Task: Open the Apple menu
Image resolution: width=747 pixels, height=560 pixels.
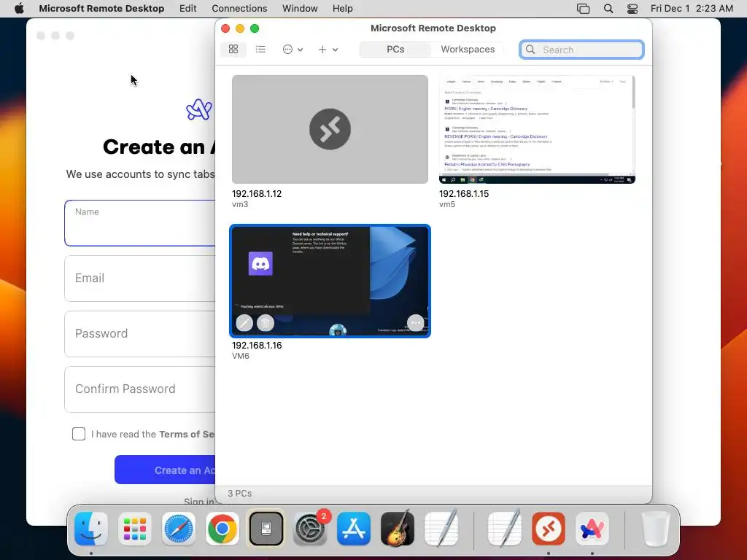Action: pos(19,9)
